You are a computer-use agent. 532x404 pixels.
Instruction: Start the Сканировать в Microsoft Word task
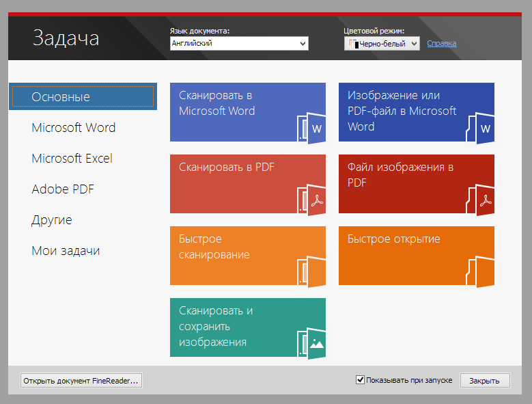(248, 112)
